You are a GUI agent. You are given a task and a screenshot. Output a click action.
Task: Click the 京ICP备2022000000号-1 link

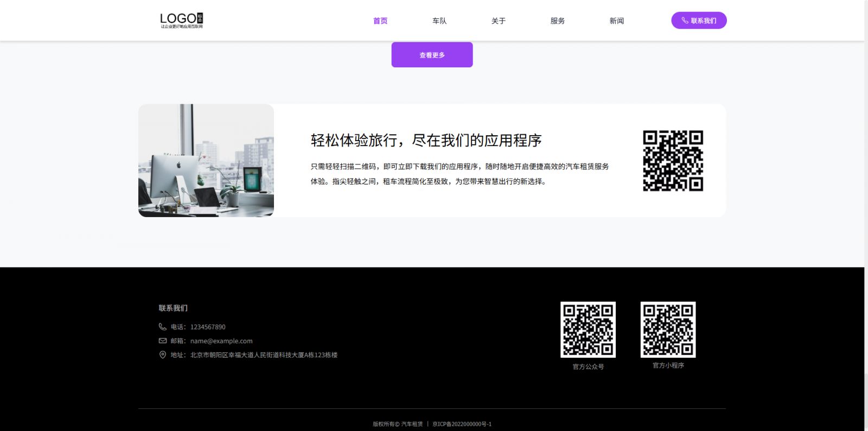462,424
